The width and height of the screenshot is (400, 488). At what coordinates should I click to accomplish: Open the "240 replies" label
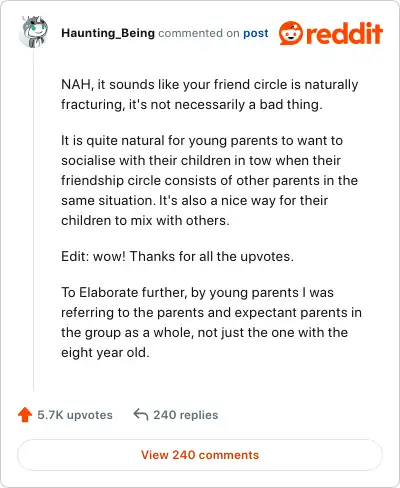[x=186, y=415]
